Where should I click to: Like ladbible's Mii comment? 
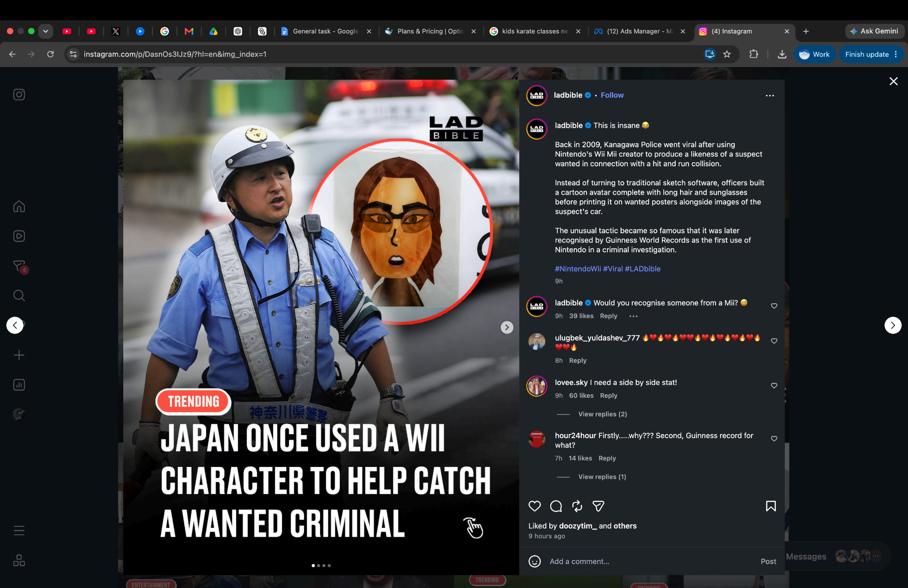774,306
